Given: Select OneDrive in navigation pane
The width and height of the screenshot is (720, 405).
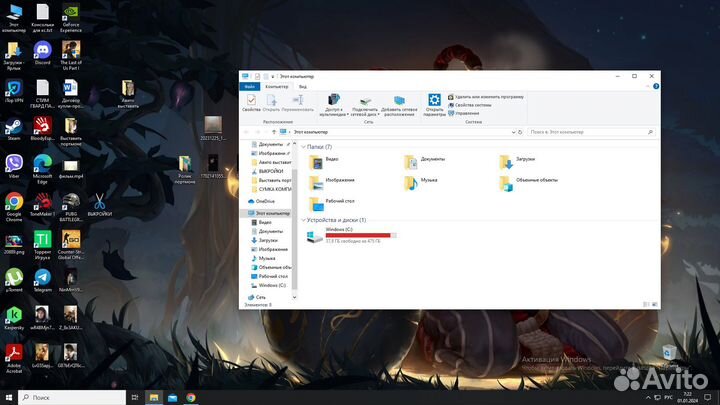Looking at the screenshot, I should (261, 202).
